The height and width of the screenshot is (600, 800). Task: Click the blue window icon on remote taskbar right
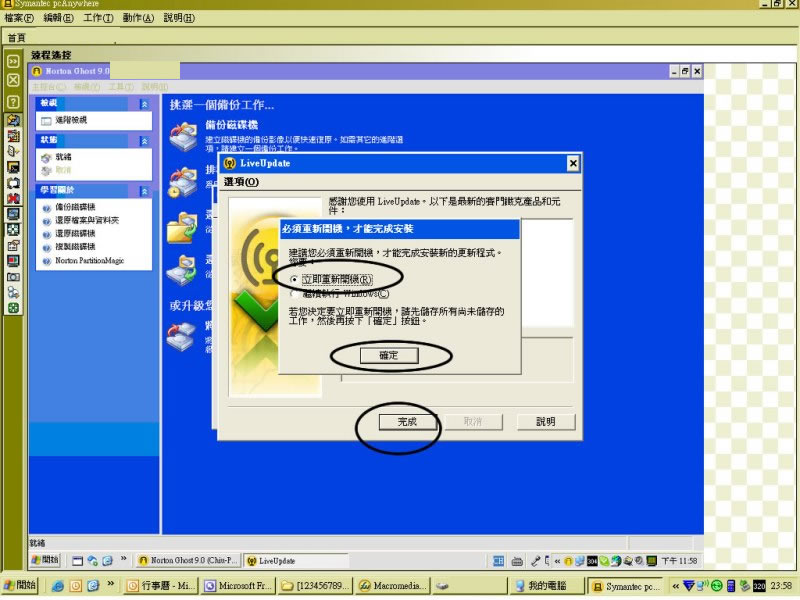click(498, 561)
